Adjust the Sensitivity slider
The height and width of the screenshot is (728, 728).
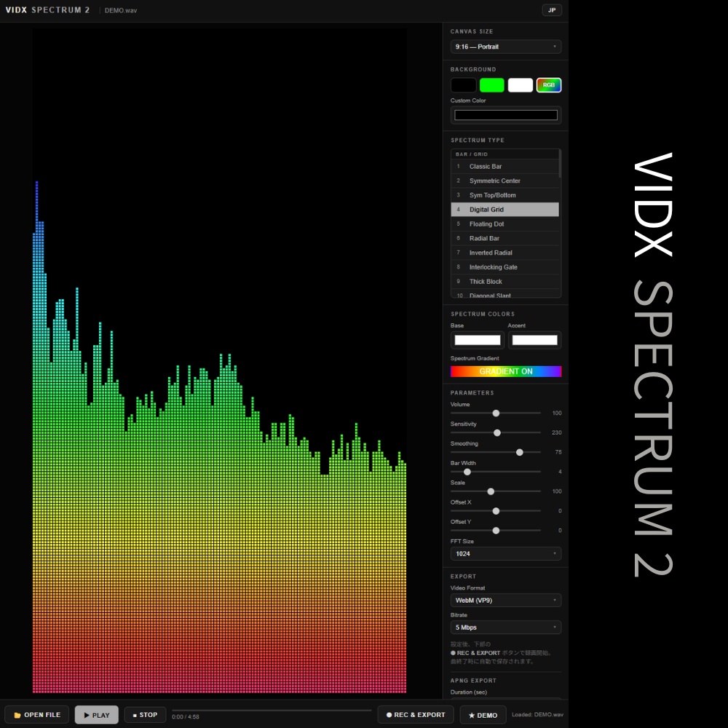(x=495, y=432)
